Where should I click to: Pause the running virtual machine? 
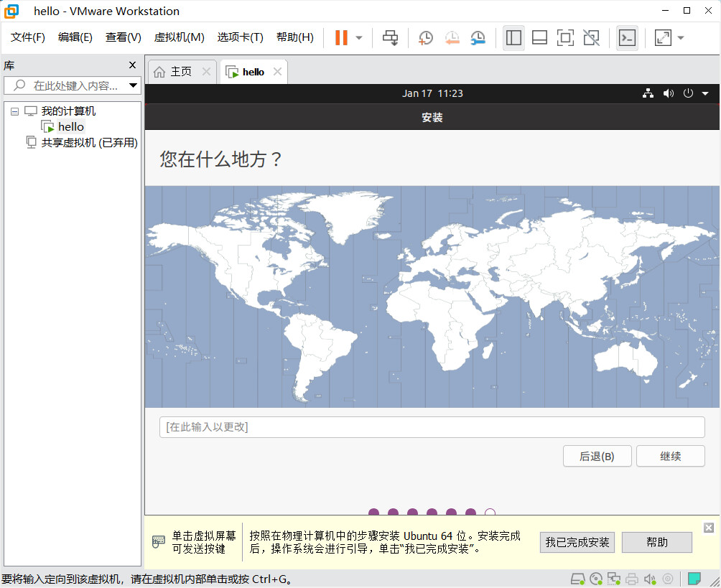[x=341, y=38]
